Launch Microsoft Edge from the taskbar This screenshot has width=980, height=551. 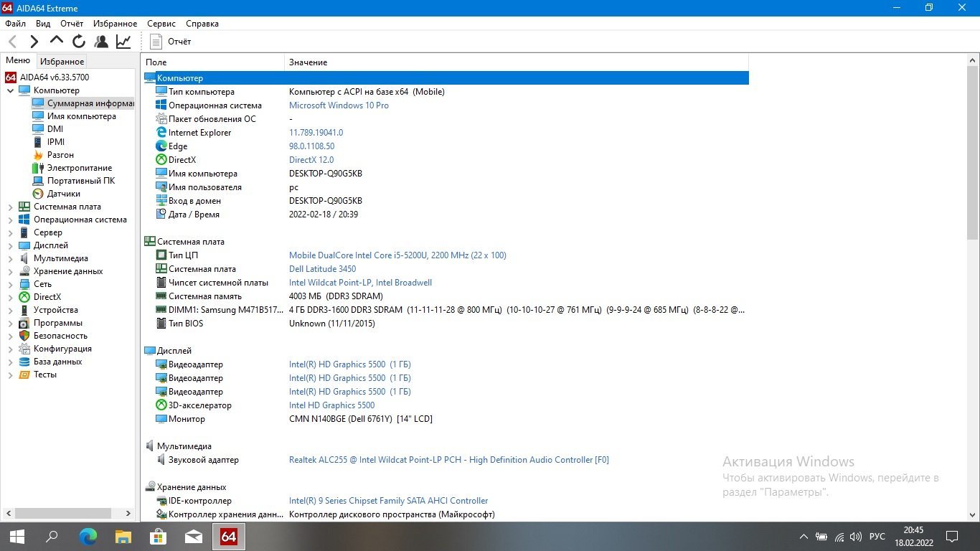(x=88, y=536)
